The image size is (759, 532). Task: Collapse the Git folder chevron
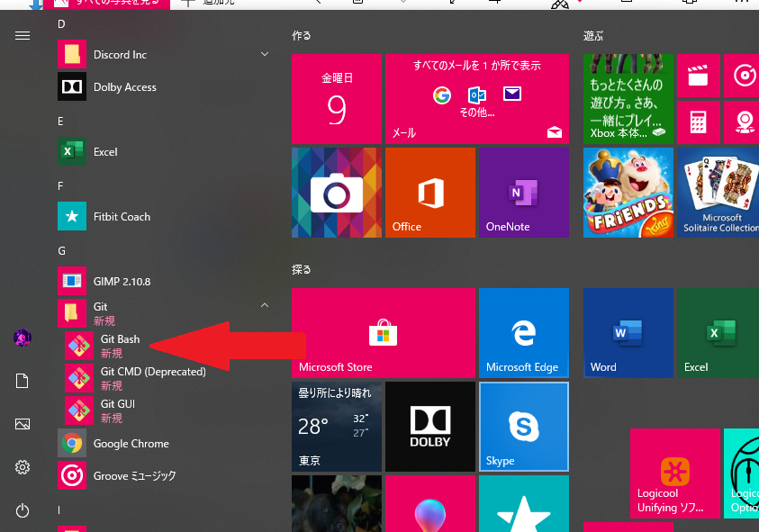click(265, 305)
